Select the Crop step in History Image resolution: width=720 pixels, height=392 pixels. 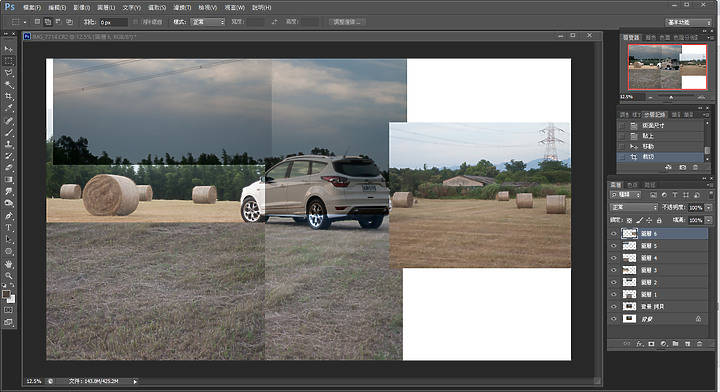(x=660, y=157)
